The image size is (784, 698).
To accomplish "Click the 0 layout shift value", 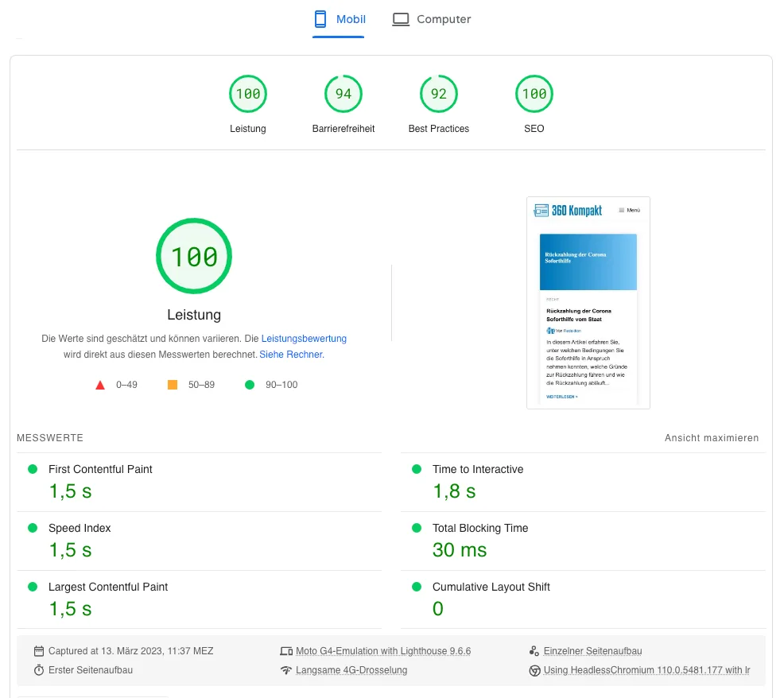I will [x=438, y=609].
